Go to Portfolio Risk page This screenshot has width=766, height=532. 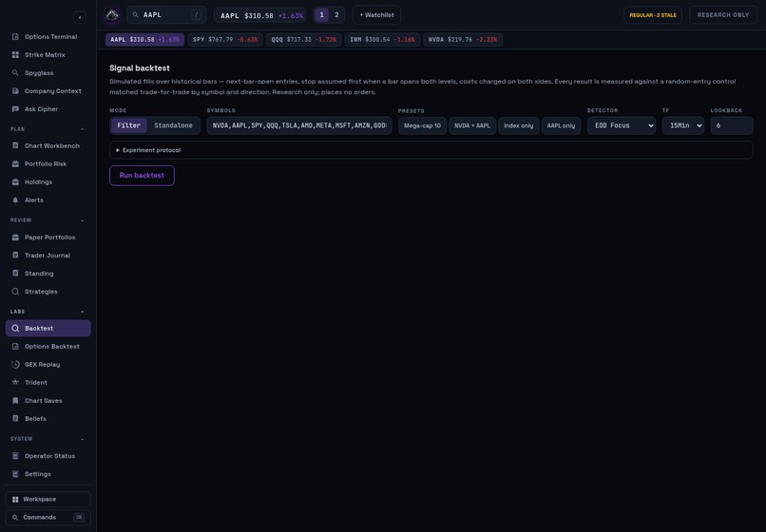pyautogui.click(x=48, y=163)
